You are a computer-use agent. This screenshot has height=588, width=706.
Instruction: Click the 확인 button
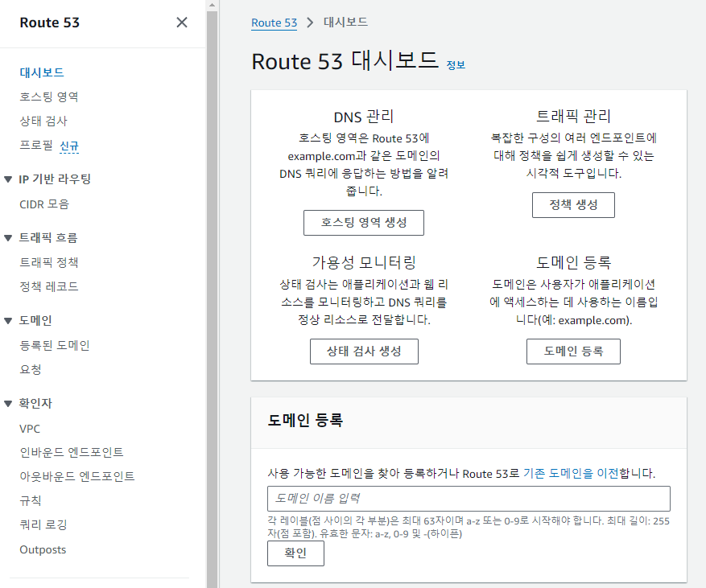[295, 553]
